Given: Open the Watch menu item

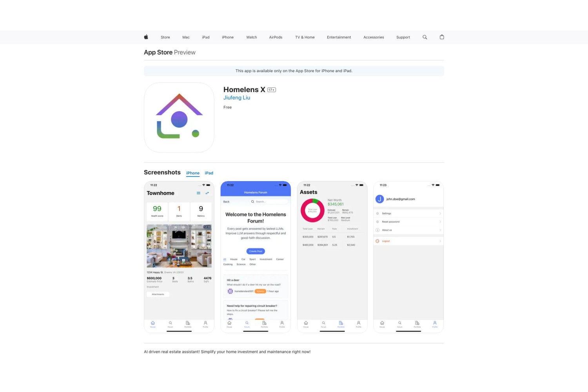Looking at the screenshot, I should [x=252, y=37].
